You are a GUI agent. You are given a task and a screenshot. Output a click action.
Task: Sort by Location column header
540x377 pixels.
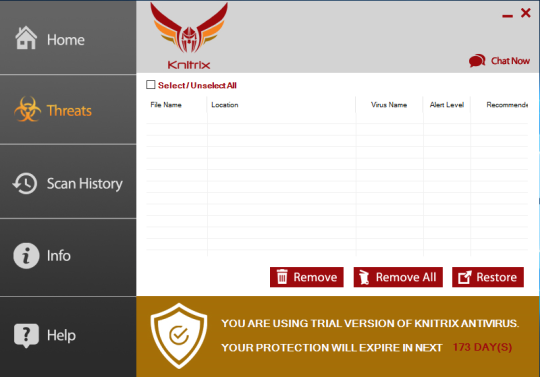(225, 105)
